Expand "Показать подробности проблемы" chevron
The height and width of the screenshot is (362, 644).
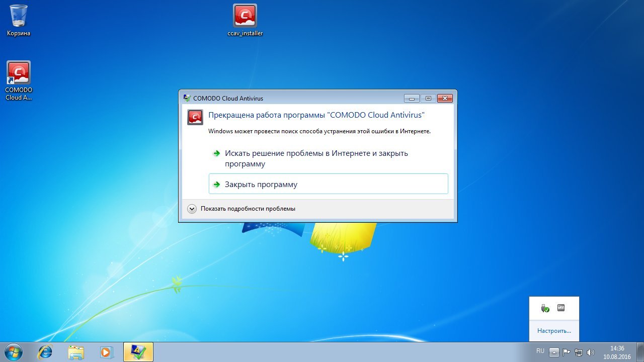click(x=192, y=209)
